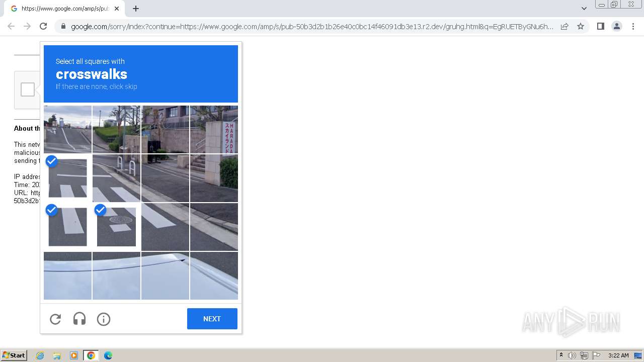644x362 pixels.
Task: Select tile with car hood crease tip
Action: click(165, 276)
